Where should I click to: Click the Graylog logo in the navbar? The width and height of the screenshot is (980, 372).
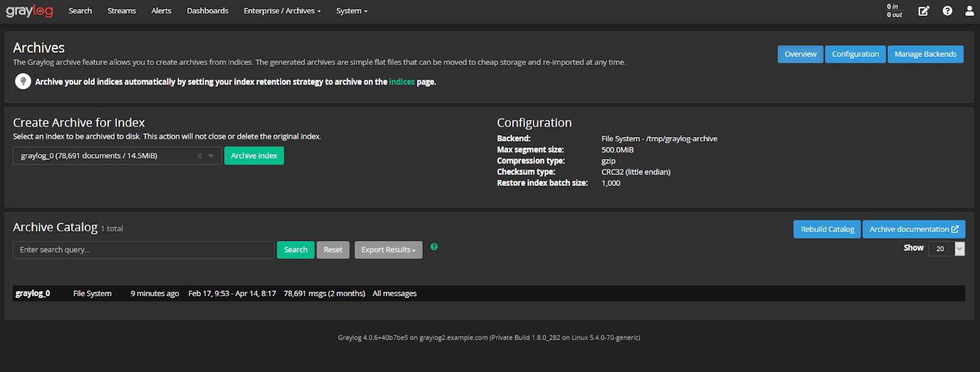(29, 11)
